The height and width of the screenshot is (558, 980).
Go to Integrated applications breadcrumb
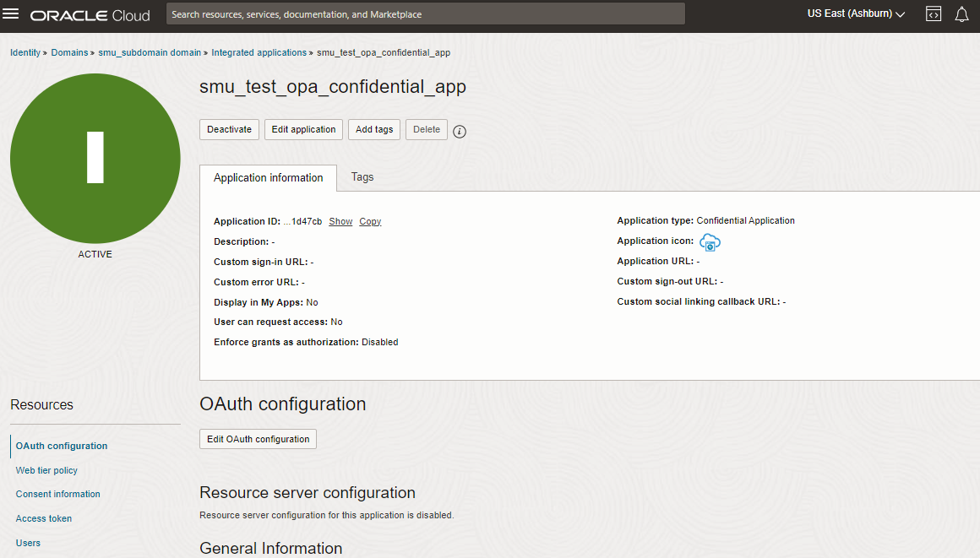coord(259,52)
